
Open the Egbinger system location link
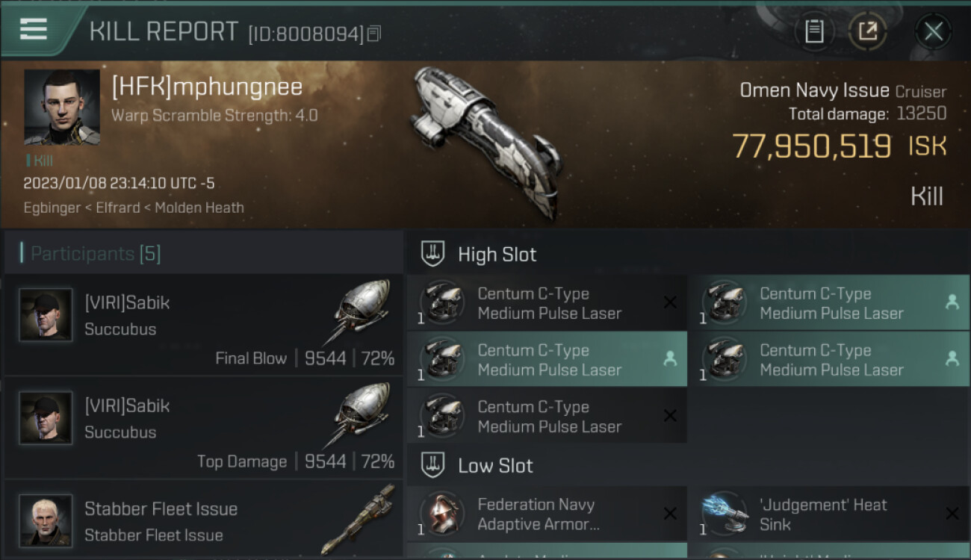[x=51, y=208]
